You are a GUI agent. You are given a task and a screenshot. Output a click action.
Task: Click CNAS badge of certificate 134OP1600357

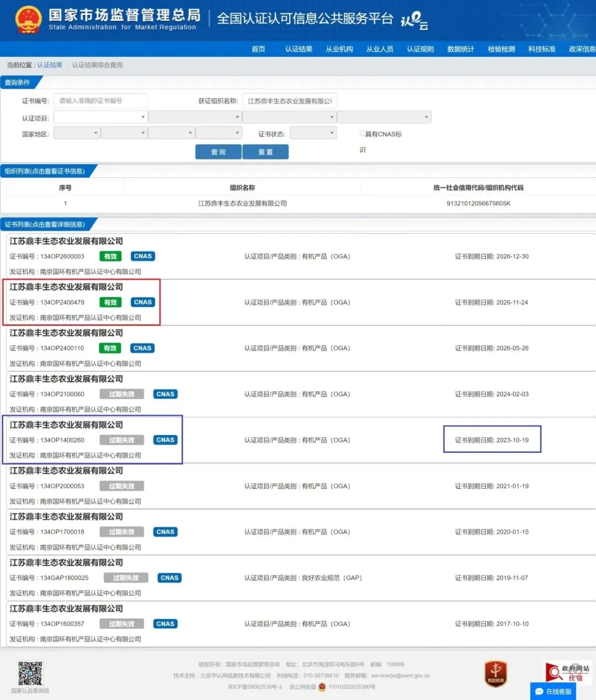click(x=166, y=624)
